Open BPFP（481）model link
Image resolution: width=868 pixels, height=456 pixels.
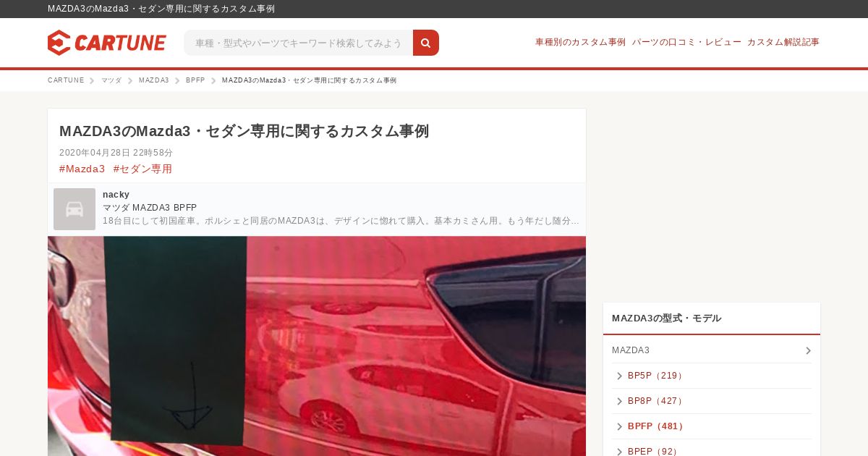click(x=656, y=426)
